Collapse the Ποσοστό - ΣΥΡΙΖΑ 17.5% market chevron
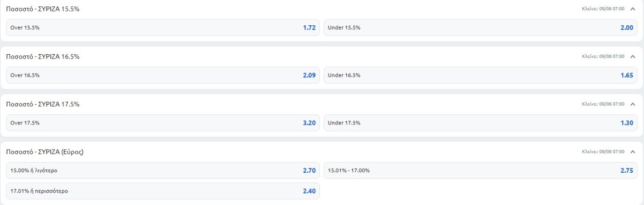644x205 pixels. pyautogui.click(x=633, y=104)
